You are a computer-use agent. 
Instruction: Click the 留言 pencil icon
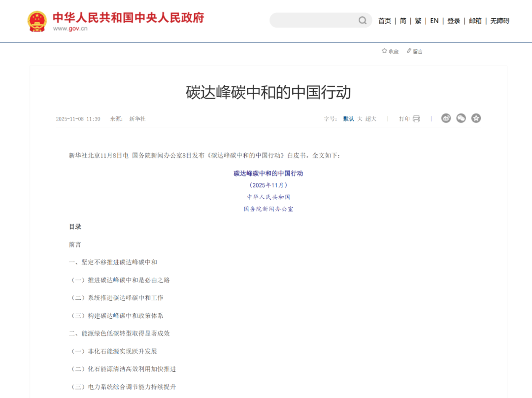click(x=409, y=51)
